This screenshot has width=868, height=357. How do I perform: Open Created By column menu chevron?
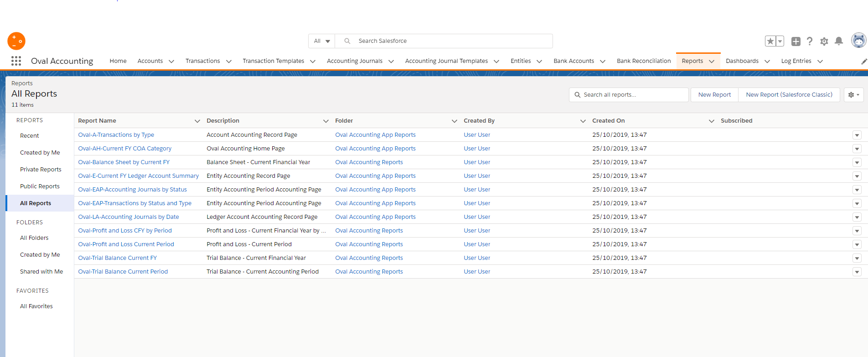tap(583, 121)
